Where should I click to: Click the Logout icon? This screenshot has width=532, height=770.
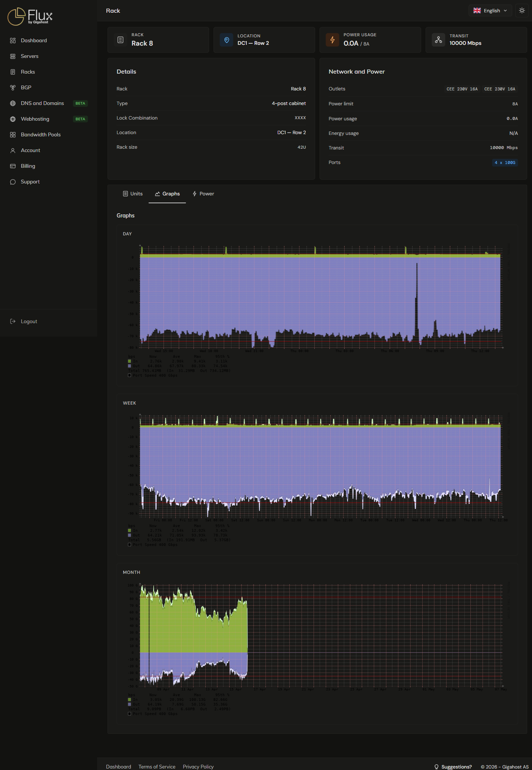[x=13, y=321]
